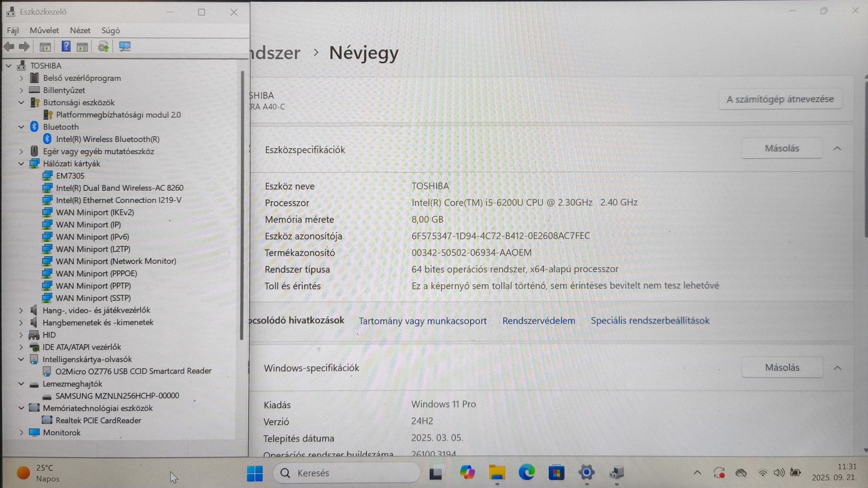The height and width of the screenshot is (488, 868).
Task: Click the Keresés search box on taskbar
Action: [346, 473]
